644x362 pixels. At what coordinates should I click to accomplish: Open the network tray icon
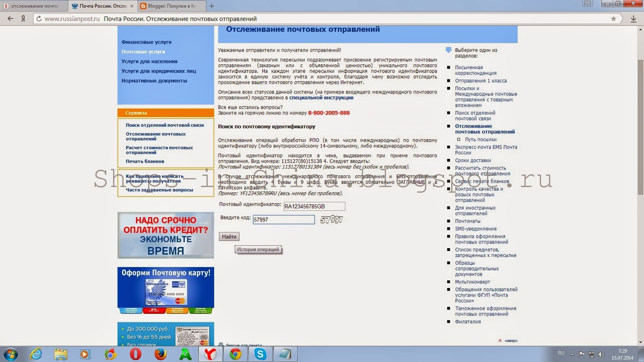[x=592, y=354]
